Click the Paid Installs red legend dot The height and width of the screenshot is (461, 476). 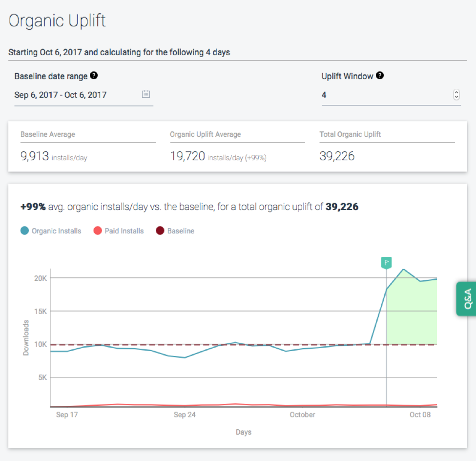point(97,231)
